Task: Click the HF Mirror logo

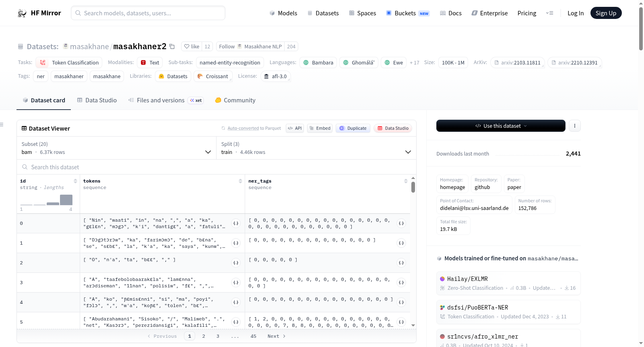Action: click(39, 13)
